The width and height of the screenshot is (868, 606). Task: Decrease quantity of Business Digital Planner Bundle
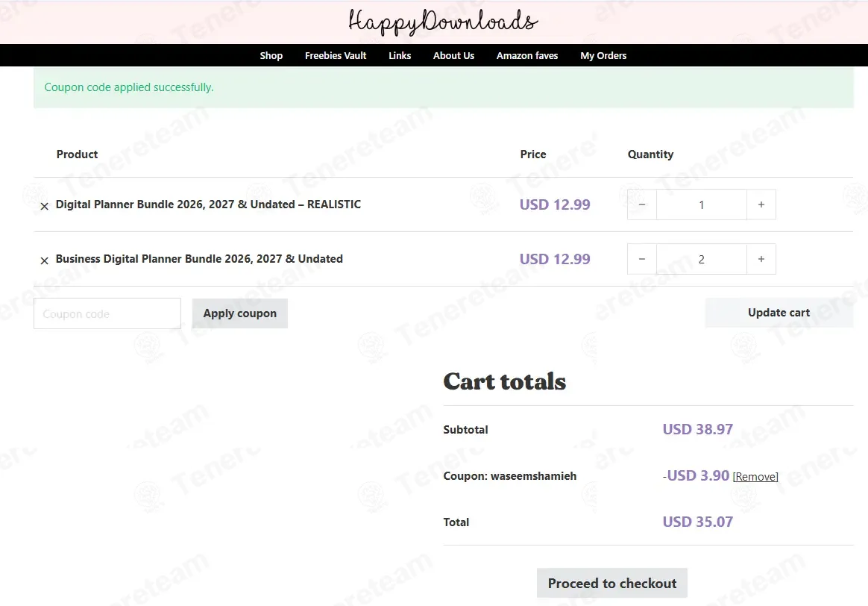click(x=641, y=259)
